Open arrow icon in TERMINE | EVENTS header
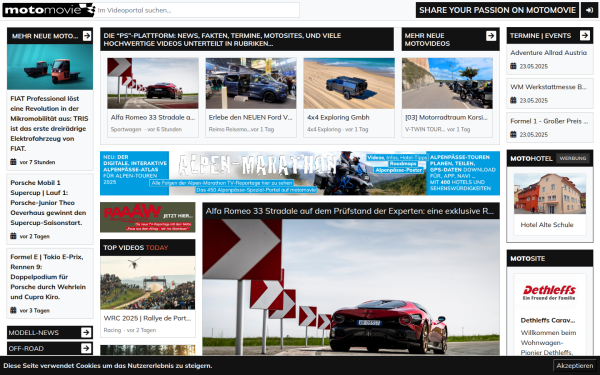This screenshot has height=375, width=600. click(x=585, y=36)
